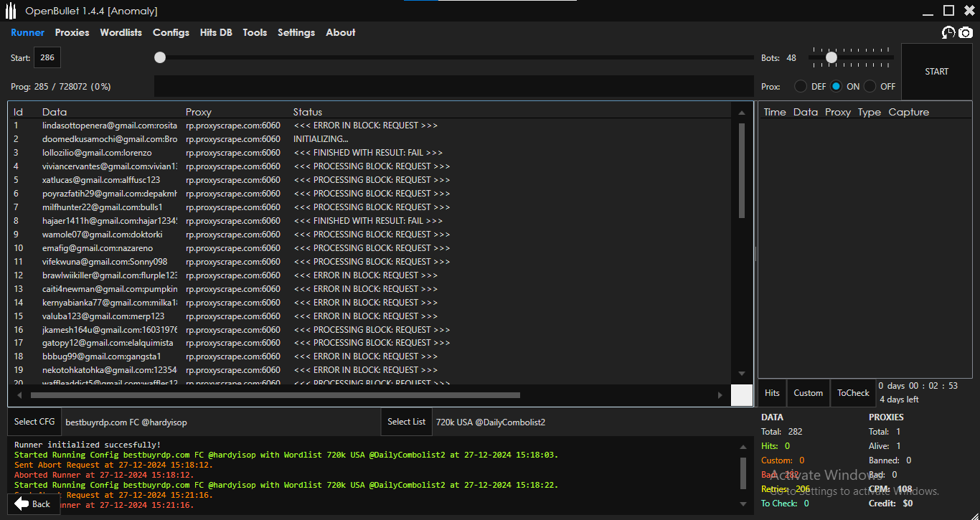Click the log console scrollbar thumb

(x=743, y=473)
